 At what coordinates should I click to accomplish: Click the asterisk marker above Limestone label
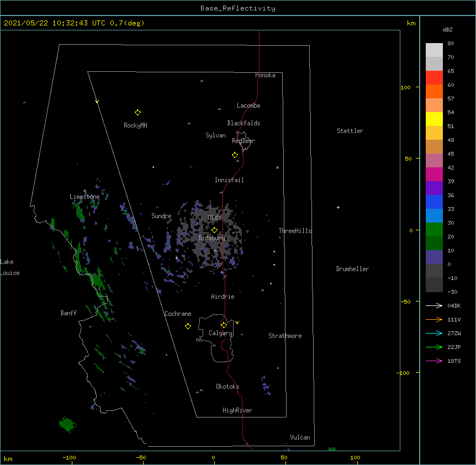[84, 191]
